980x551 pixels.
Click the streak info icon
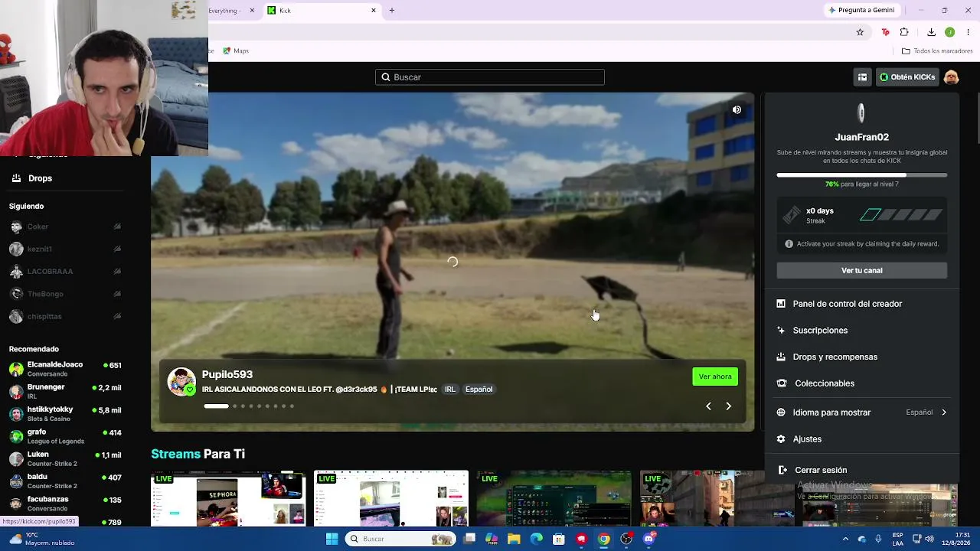[x=789, y=244]
